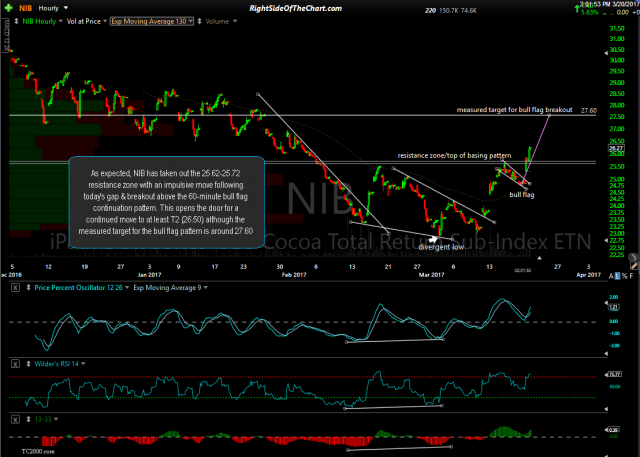This screenshot has height=457, width=640.
Task: Click the divergent low annotation text
Action: point(441,247)
